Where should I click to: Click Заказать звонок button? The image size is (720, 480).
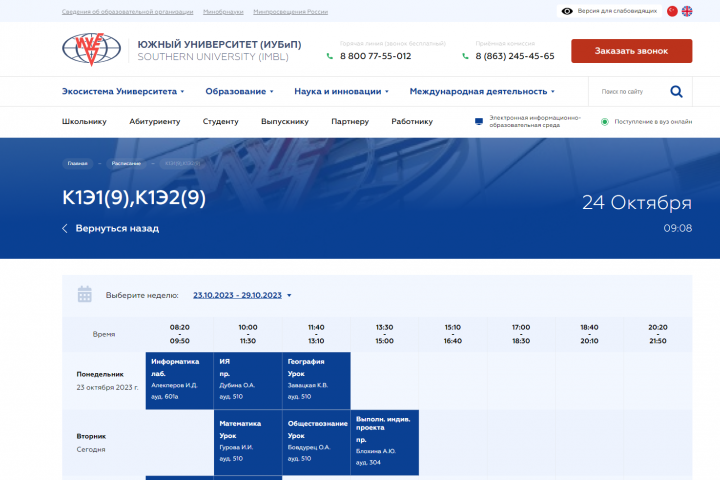point(631,51)
